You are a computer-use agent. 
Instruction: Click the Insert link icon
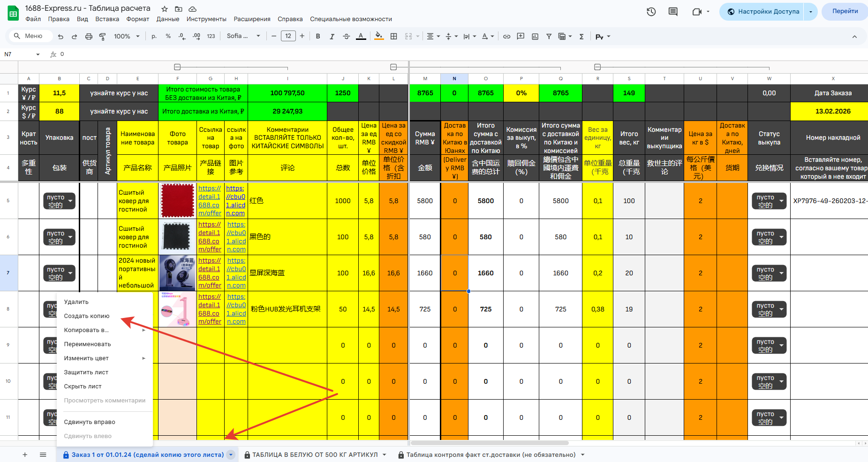click(506, 37)
